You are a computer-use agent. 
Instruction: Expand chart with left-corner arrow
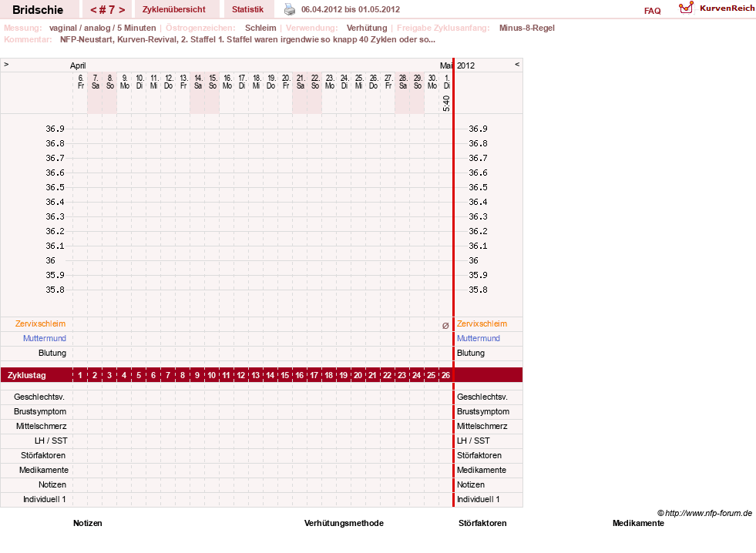(x=6, y=64)
